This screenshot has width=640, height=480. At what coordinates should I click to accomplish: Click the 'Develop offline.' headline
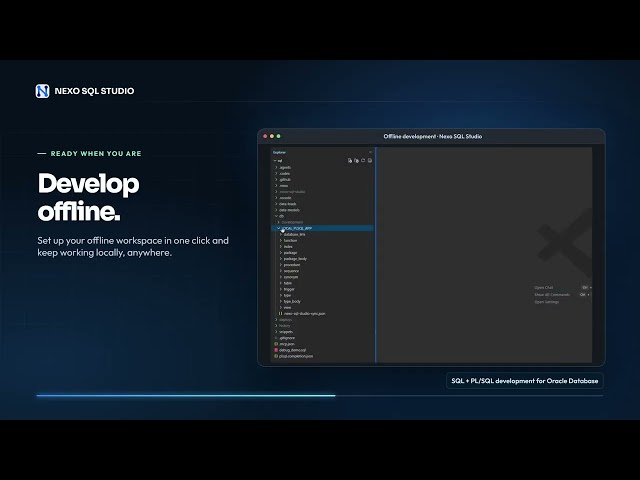coord(89,197)
